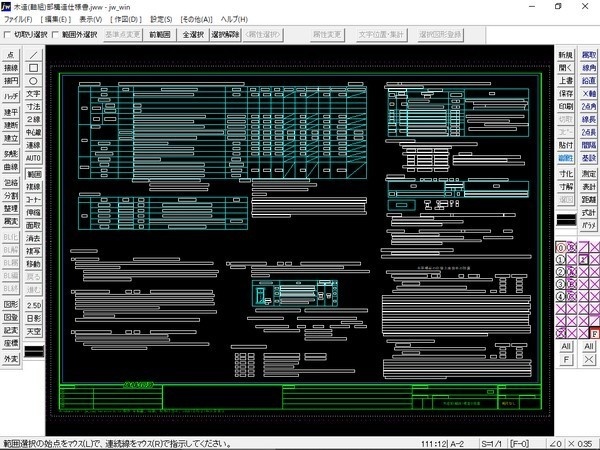Screen dimensions: 600x450
Task: Open the 設定(S) menu
Action: pos(161,19)
